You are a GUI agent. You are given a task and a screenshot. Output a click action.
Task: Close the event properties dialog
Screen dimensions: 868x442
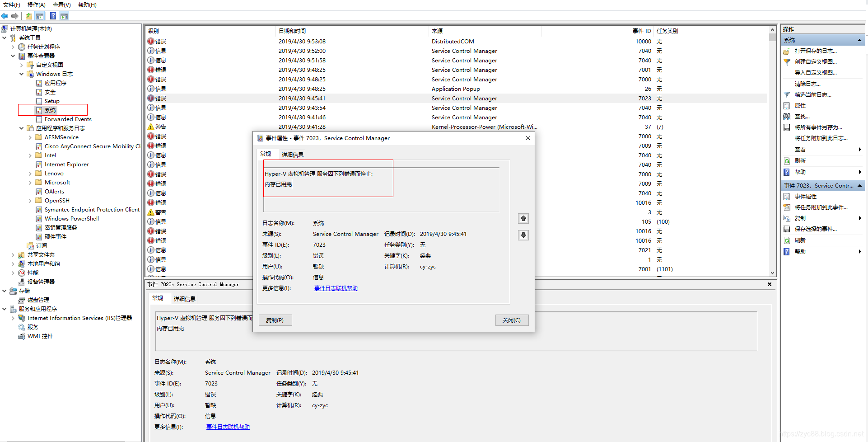[527, 138]
